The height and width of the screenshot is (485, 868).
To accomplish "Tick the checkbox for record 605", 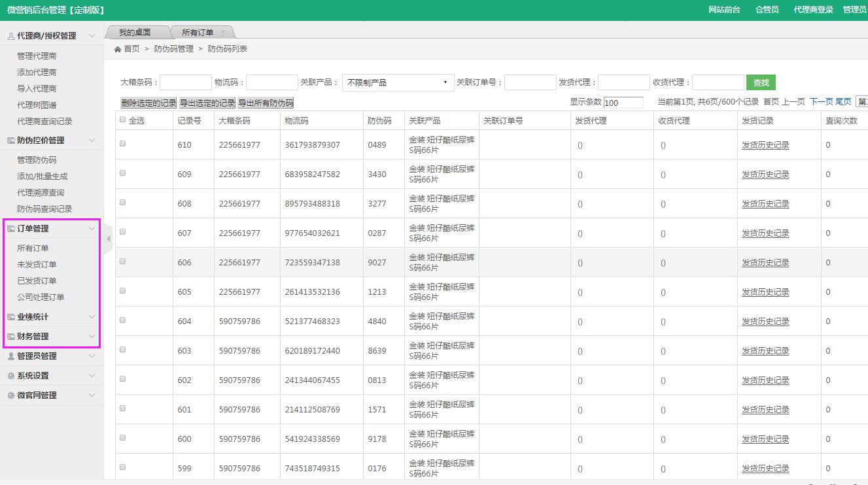I will [x=122, y=291].
